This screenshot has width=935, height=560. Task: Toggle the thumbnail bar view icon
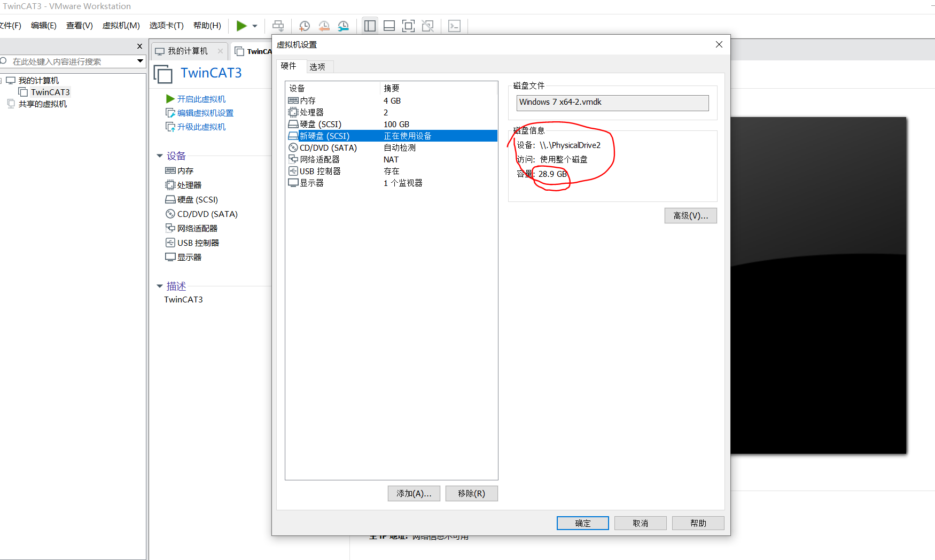(x=389, y=26)
